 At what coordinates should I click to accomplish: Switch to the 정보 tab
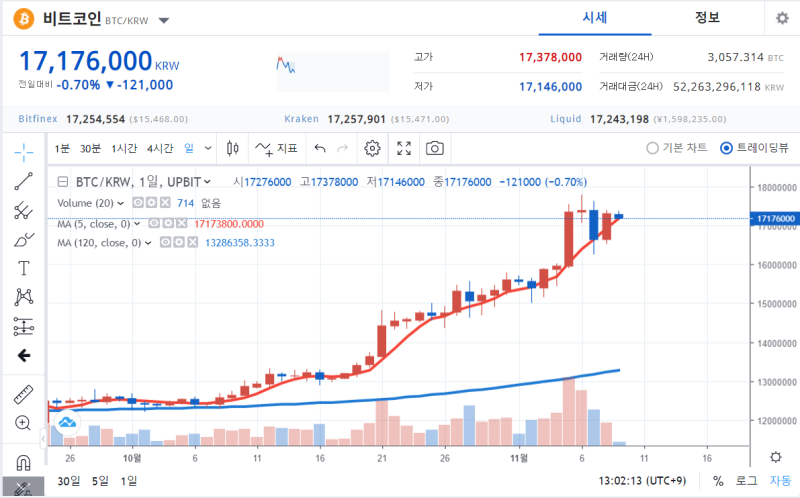[x=707, y=18]
